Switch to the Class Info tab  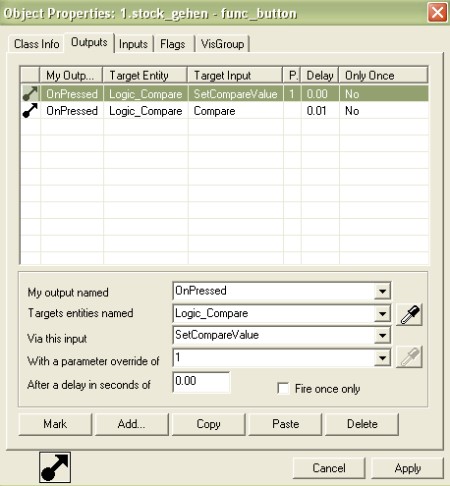click(37, 44)
